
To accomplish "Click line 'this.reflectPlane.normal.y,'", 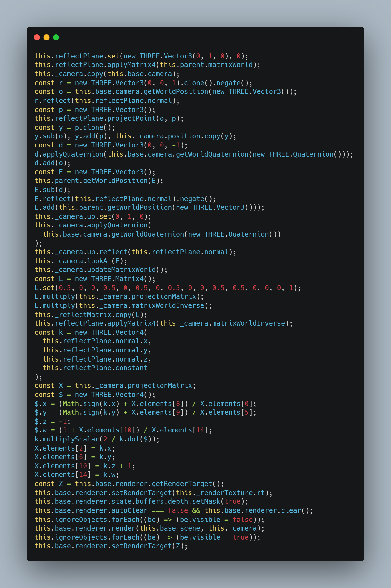I will [97, 350].
